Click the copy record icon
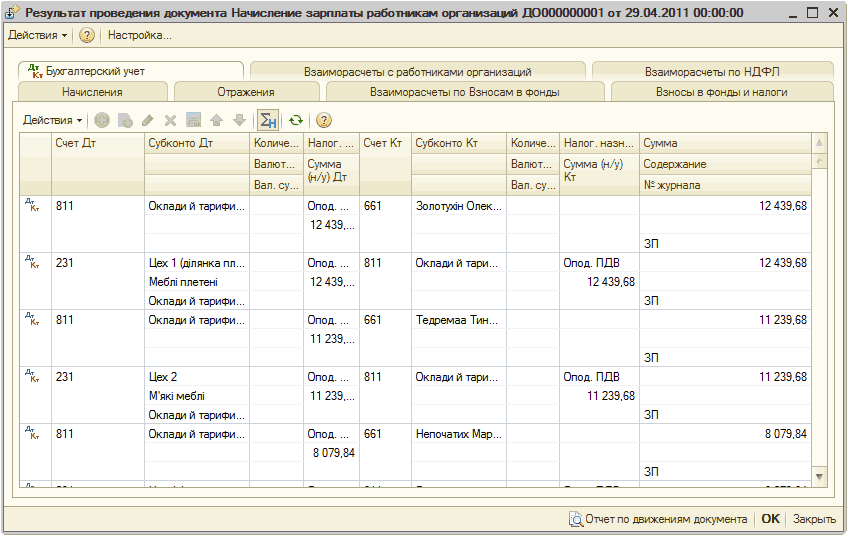Screen dimensions: 847x535 click(125, 120)
